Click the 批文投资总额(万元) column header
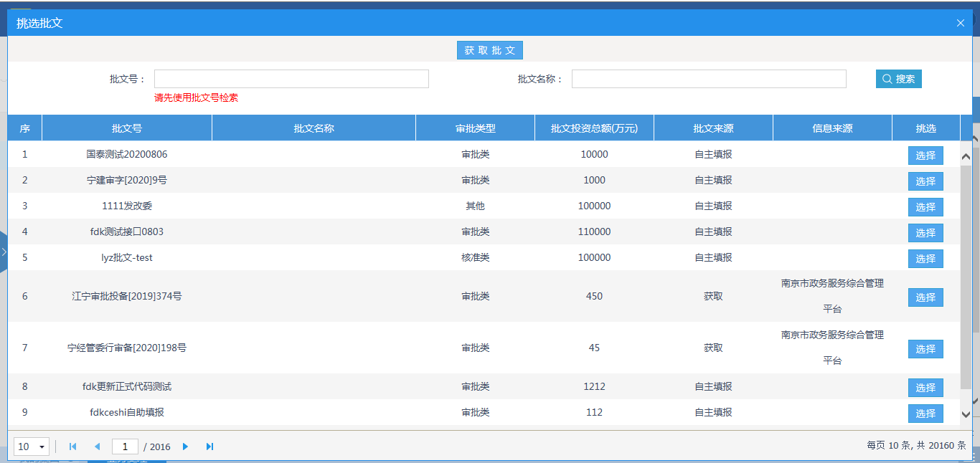 pyautogui.click(x=595, y=128)
